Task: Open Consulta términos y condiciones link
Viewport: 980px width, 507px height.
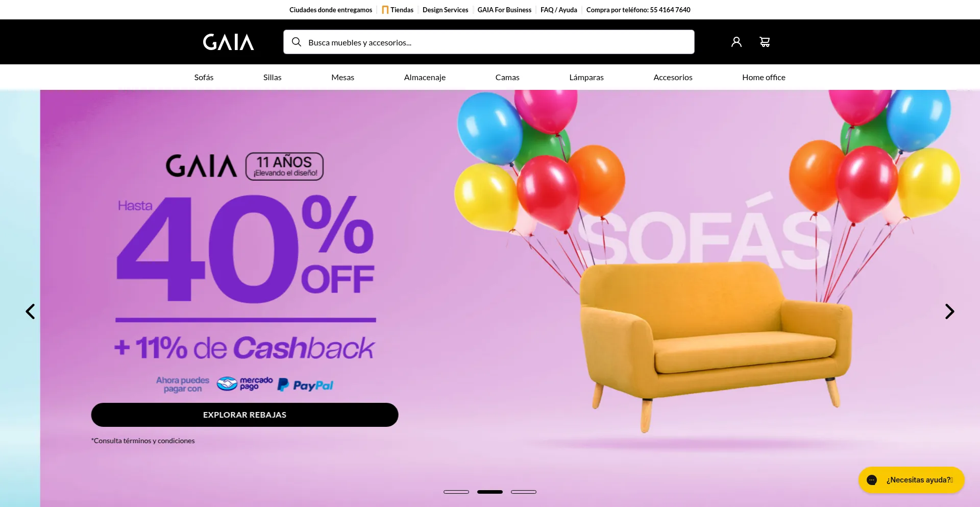Action: [x=143, y=441]
